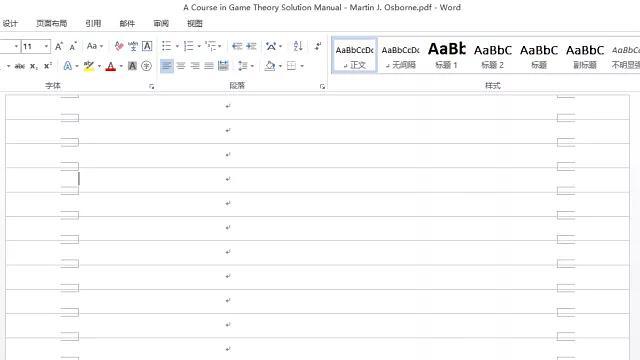Viewport: 640px width, 360px height.
Task: Click the bullets list icon
Action: pyautogui.click(x=167, y=46)
